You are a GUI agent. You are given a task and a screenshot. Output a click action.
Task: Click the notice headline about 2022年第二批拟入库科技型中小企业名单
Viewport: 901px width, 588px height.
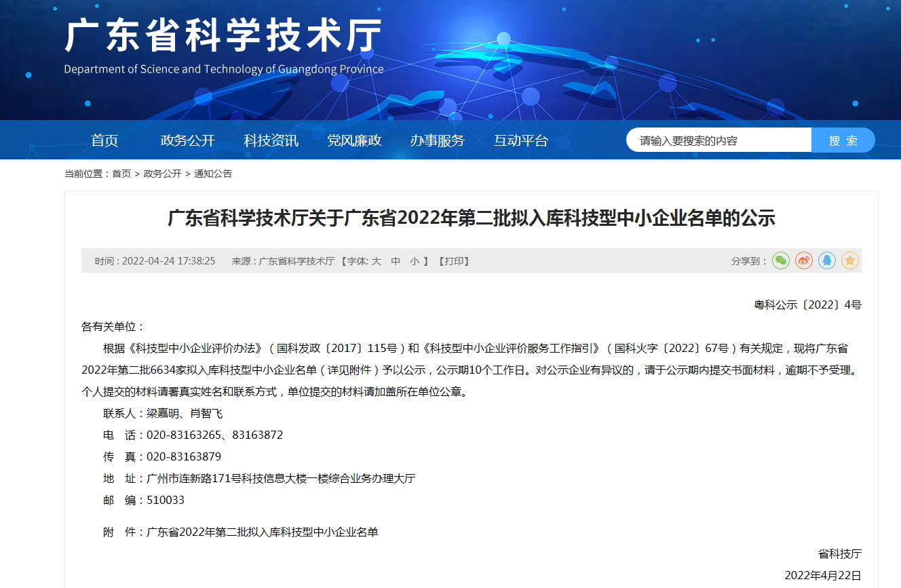coord(472,218)
